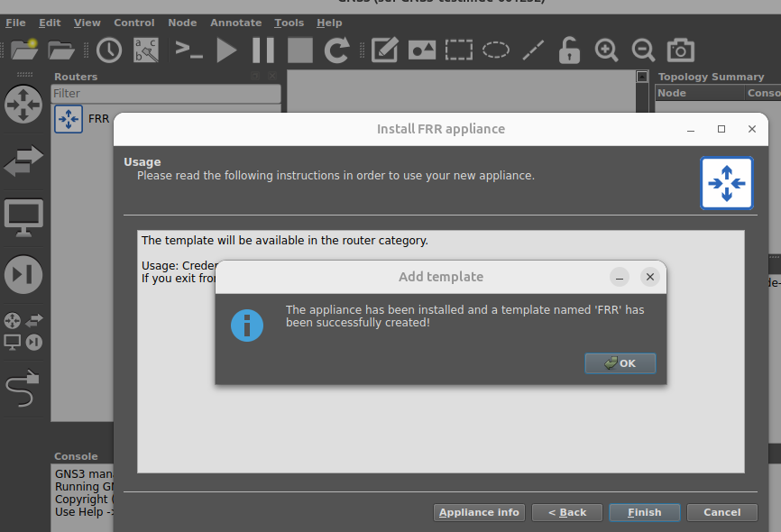Toggle show interface labels icon
This screenshot has width=781, height=532.
pos(146,50)
